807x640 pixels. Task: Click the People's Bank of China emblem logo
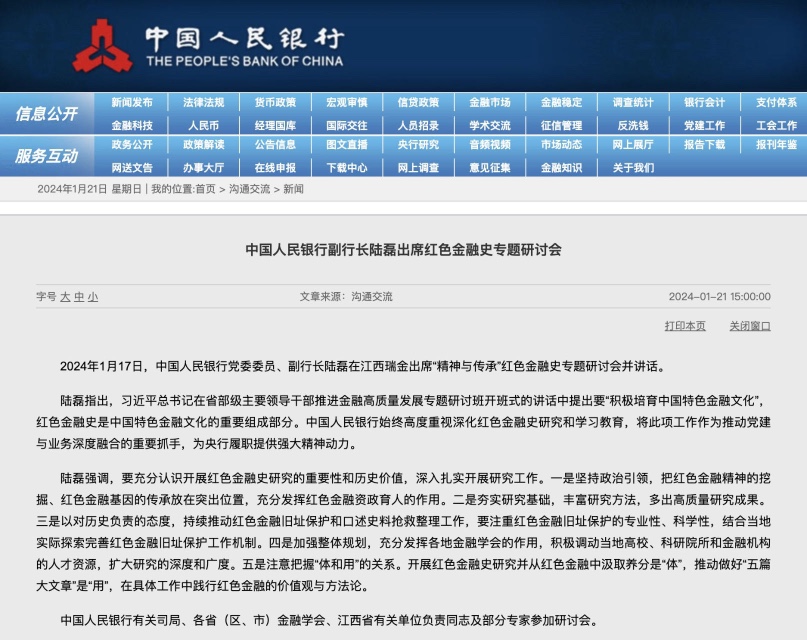pyautogui.click(x=102, y=46)
